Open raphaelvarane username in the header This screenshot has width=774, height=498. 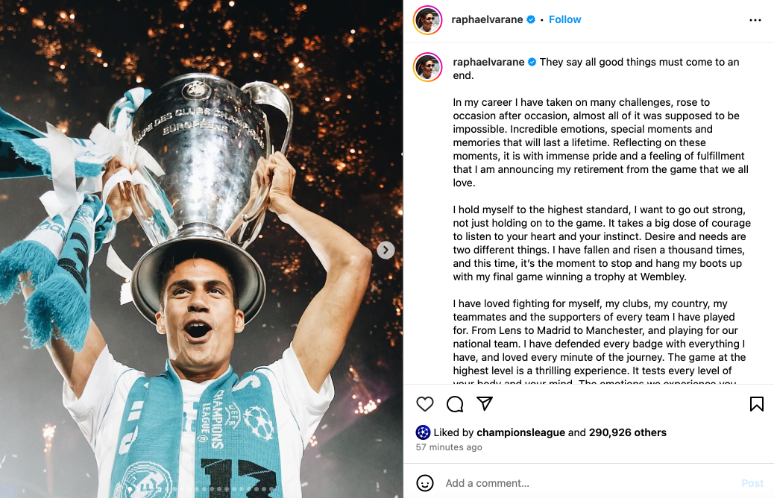[488, 19]
